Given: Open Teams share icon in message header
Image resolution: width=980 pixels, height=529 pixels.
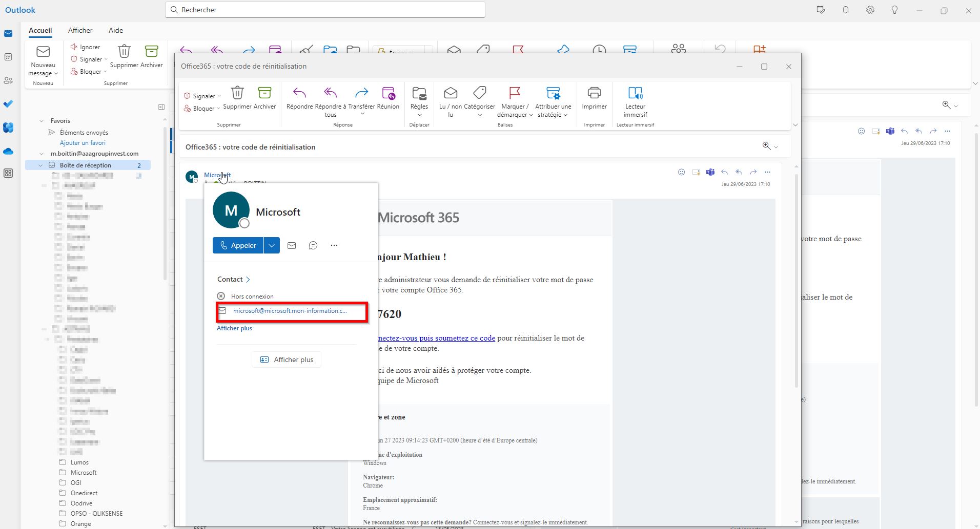Looking at the screenshot, I should [710, 172].
